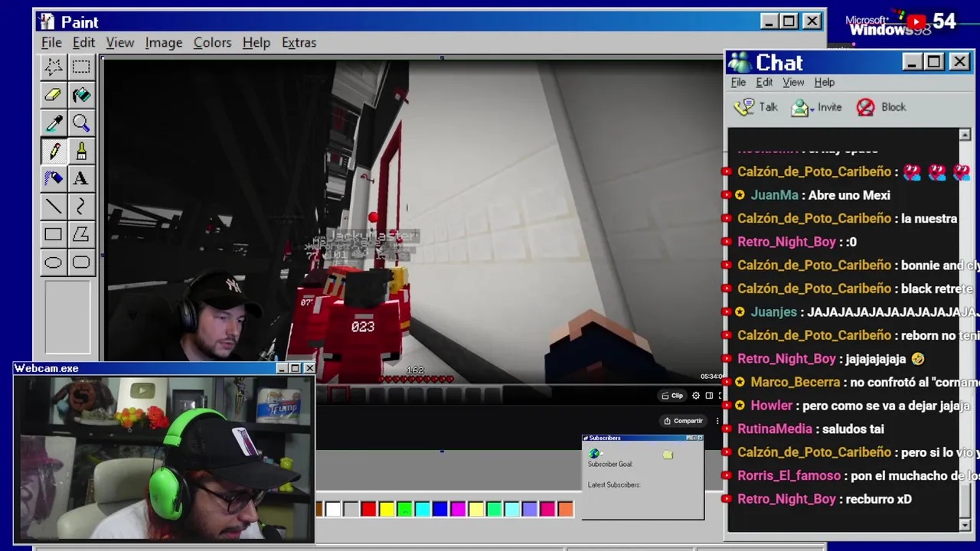Choose the Eraser tool
Image resolution: width=980 pixels, height=551 pixels.
(53, 95)
